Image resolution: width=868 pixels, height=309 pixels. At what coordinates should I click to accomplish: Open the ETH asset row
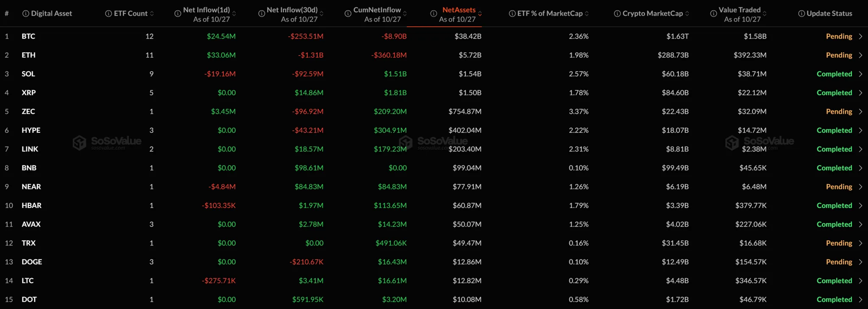click(434, 55)
